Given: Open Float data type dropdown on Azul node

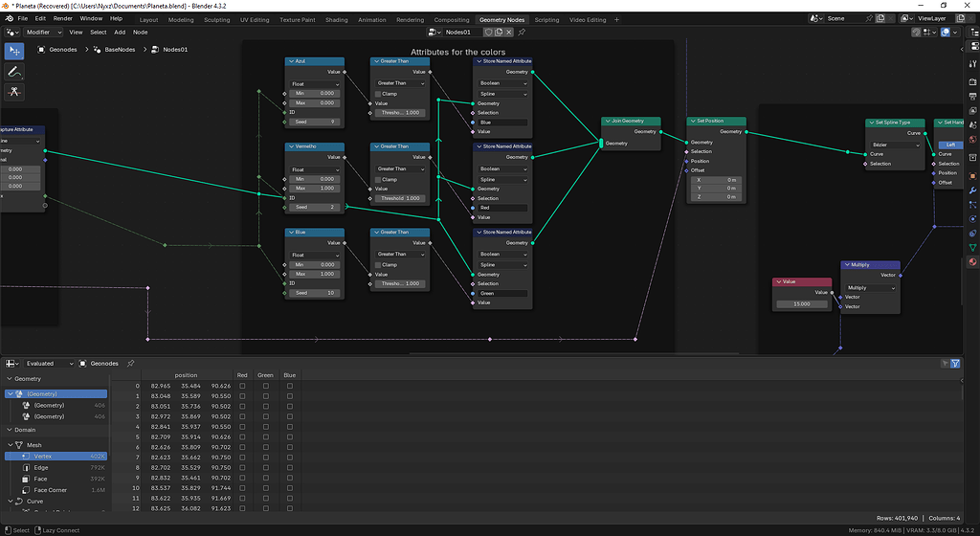Looking at the screenshot, I should pyautogui.click(x=315, y=83).
